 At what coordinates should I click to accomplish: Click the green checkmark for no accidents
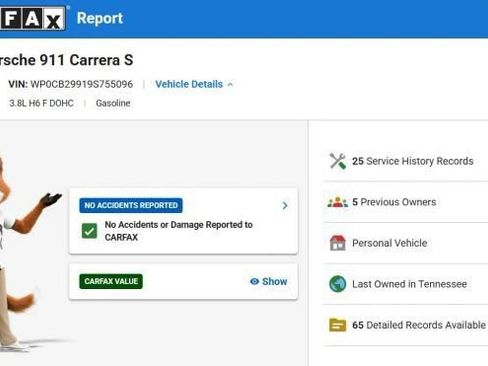click(x=89, y=231)
